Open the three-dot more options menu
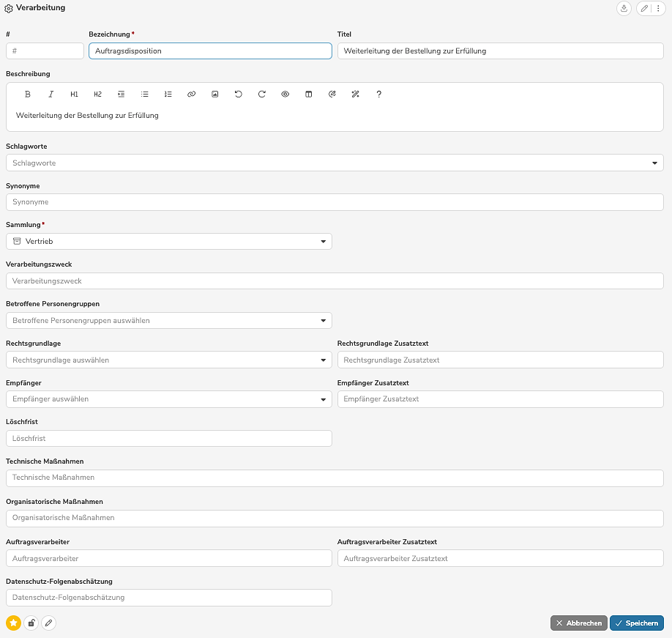 [657, 9]
